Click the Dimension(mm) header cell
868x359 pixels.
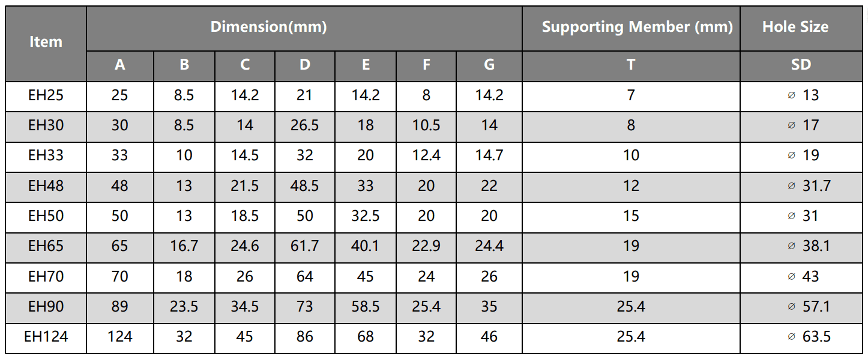[268, 27]
